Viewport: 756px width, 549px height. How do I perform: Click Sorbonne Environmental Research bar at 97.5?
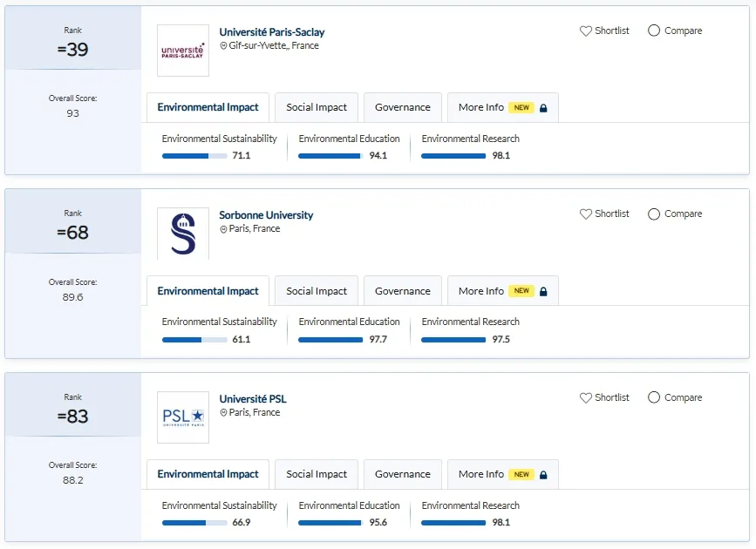(x=453, y=340)
